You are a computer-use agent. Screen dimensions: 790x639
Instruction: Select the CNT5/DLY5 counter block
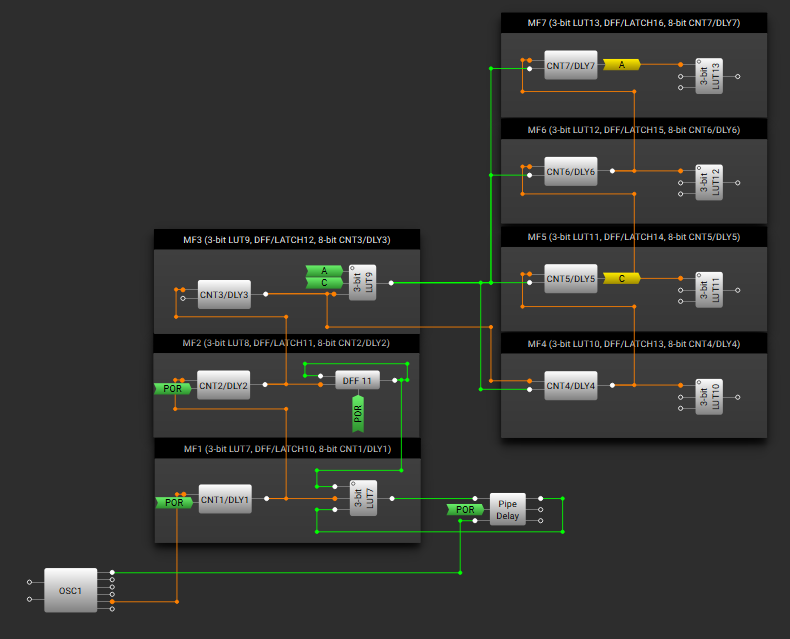click(571, 278)
